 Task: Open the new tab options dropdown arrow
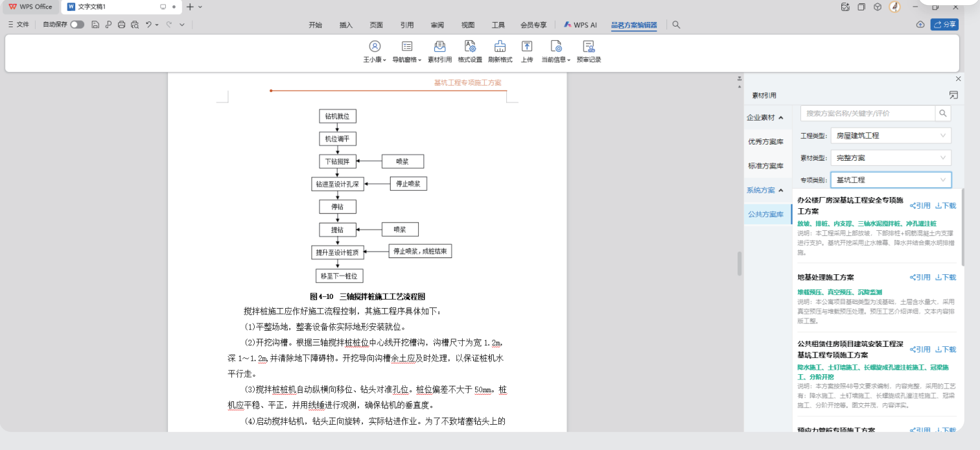point(200,6)
